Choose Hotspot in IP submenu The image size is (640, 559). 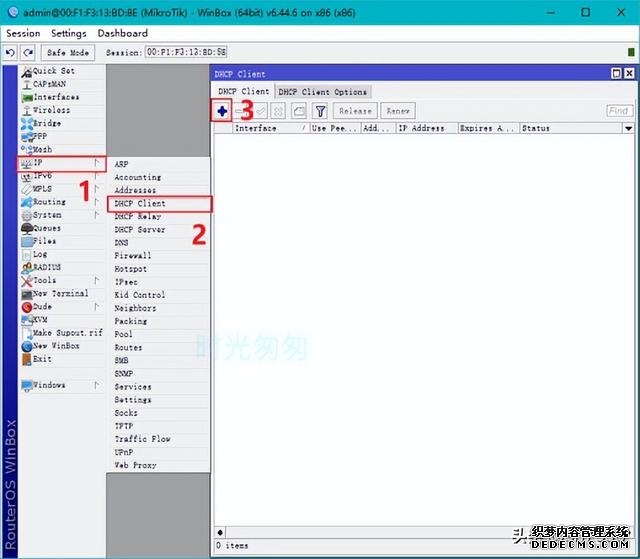pyautogui.click(x=160, y=269)
